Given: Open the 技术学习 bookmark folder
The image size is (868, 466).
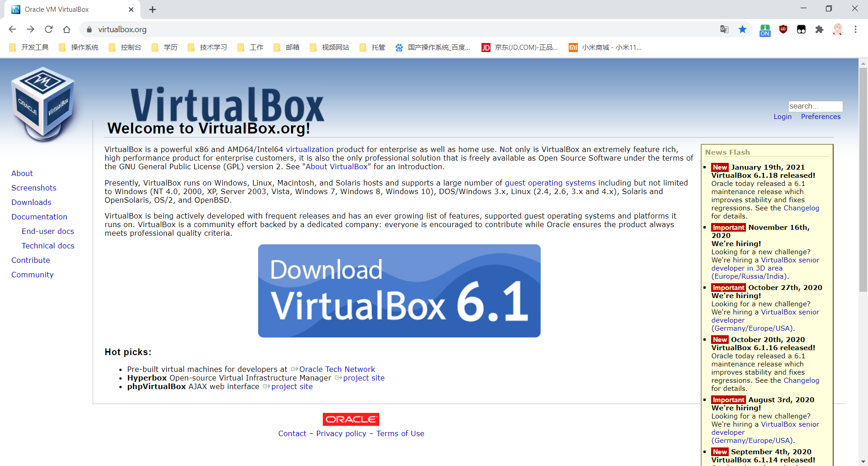Looking at the screenshot, I should click(208, 48).
